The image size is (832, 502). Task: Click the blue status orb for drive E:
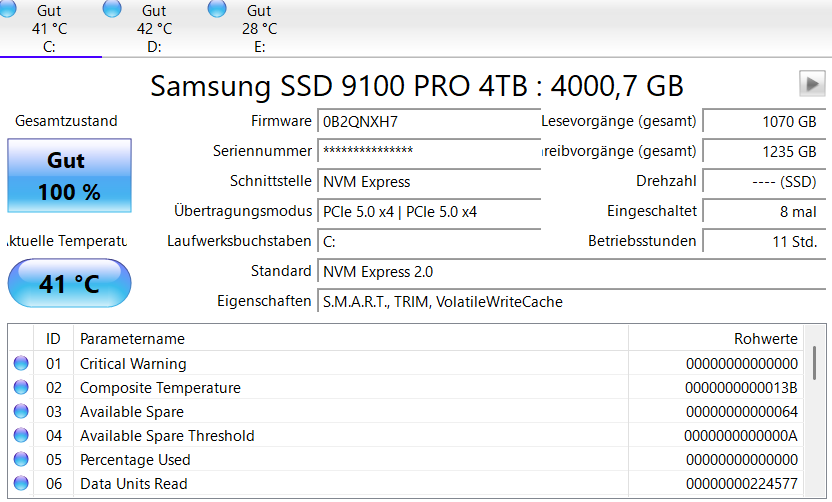click(217, 8)
